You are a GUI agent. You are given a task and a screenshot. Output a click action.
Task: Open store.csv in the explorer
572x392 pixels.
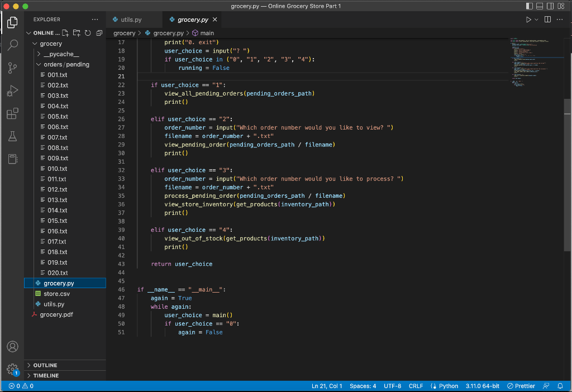tap(56, 294)
